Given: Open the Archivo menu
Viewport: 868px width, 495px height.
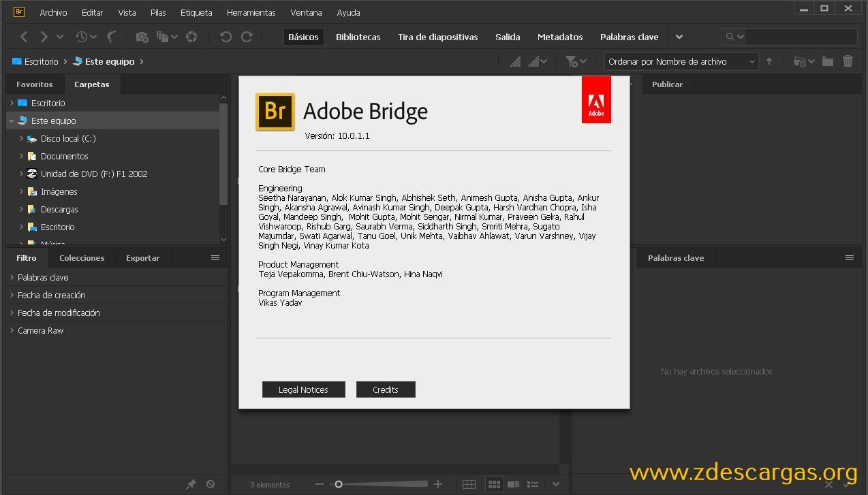Looking at the screenshot, I should [x=53, y=12].
